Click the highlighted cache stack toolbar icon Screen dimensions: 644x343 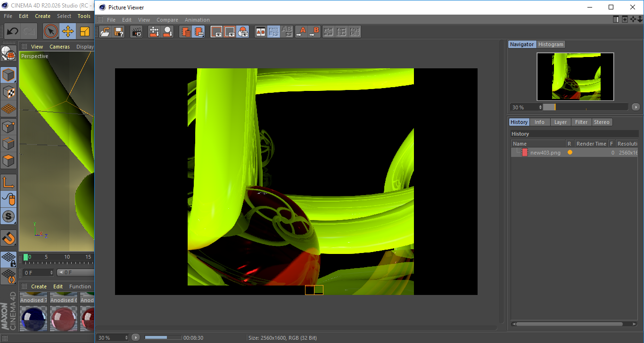click(199, 32)
